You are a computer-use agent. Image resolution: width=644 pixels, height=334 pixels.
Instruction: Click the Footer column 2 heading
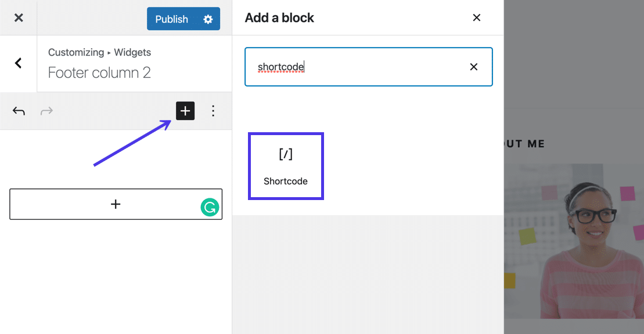pos(99,72)
